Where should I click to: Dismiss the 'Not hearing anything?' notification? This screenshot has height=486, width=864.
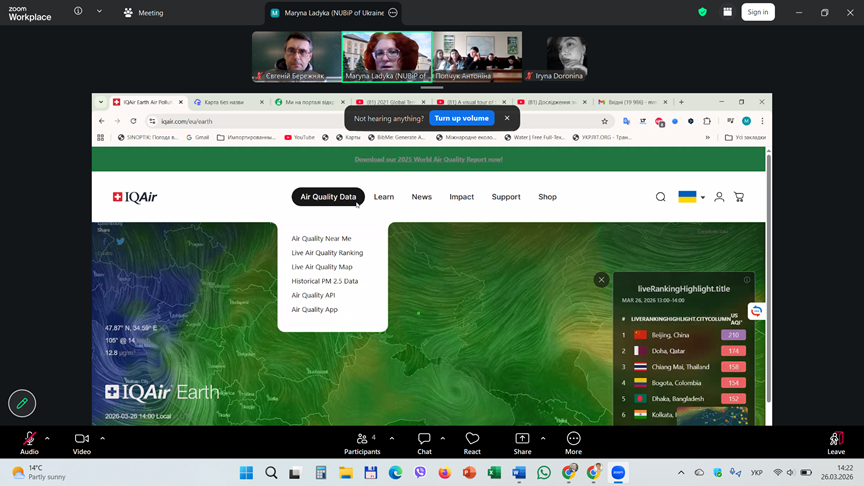[x=507, y=118]
